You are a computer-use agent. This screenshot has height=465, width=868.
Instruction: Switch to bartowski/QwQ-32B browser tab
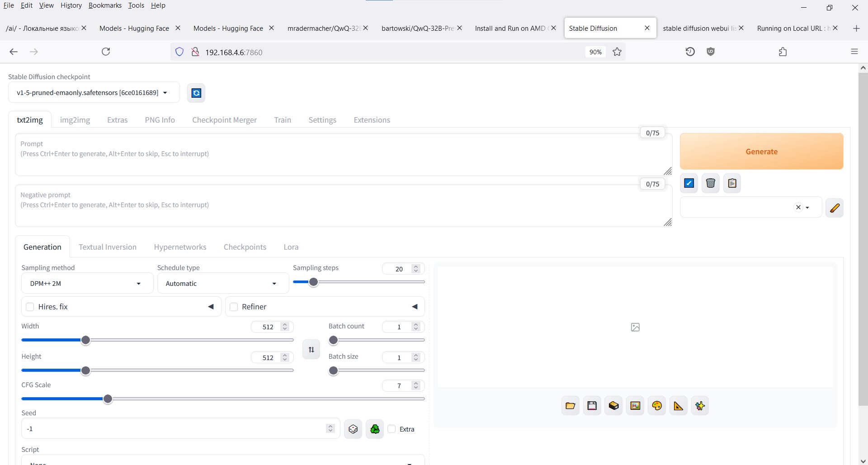[x=419, y=28]
